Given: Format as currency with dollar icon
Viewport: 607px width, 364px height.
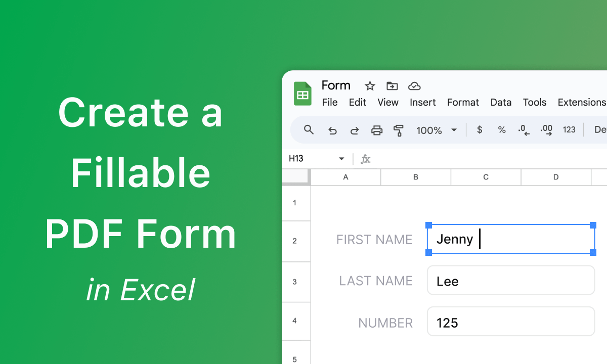Looking at the screenshot, I should point(480,130).
